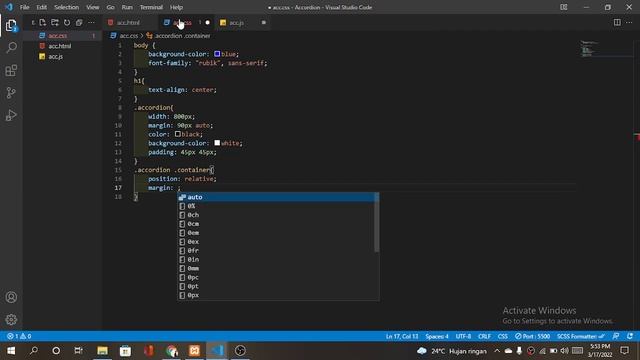Open black color swatch picker
The height and width of the screenshot is (360, 640).
pyautogui.click(x=178, y=134)
